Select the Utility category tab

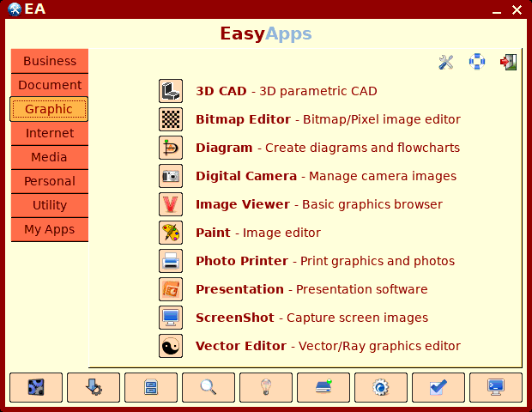coord(50,205)
